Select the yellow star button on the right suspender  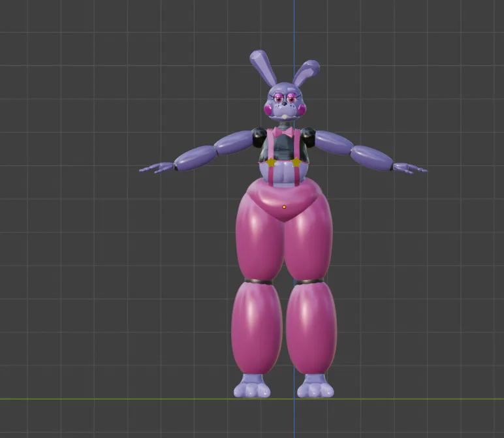click(x=296, y=162)
